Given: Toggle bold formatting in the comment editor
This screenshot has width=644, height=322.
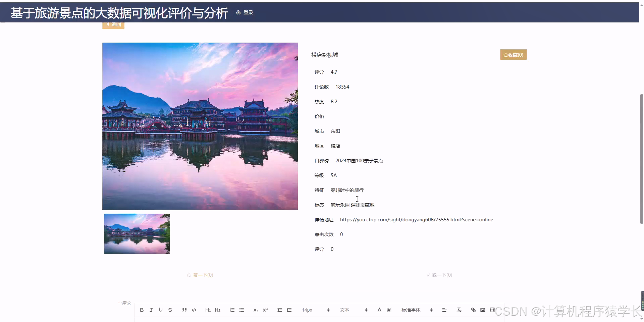Looking at the screenshot, I should click(x=142, y=310).
